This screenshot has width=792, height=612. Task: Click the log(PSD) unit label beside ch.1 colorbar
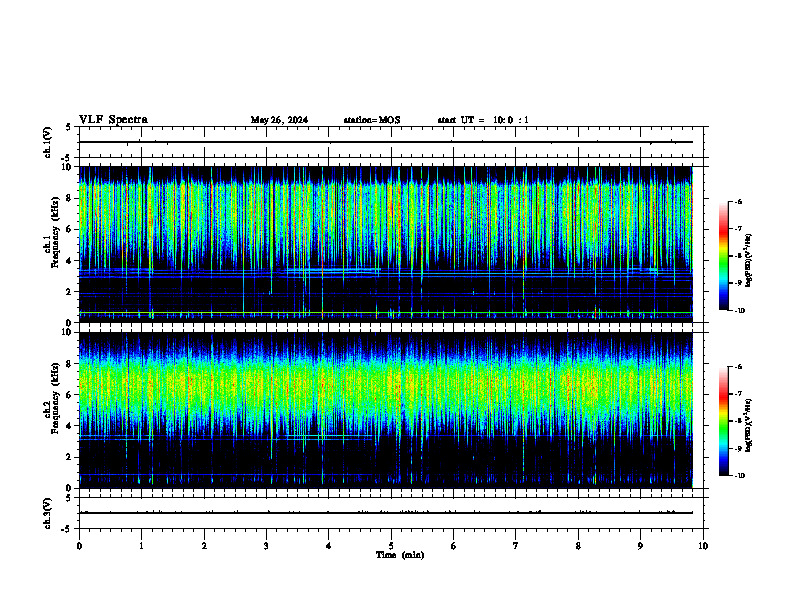coord(748,261)
